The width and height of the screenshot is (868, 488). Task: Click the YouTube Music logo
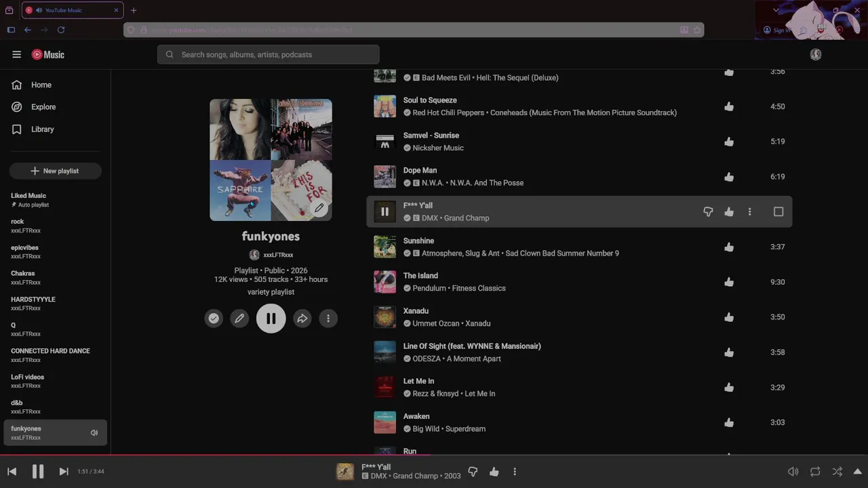point(48,55)
